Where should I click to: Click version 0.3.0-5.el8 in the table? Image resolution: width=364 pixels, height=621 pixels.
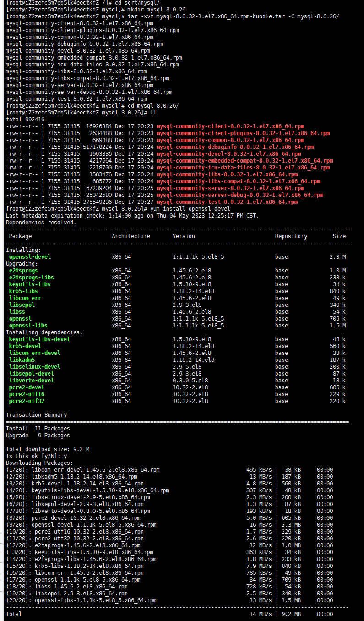(x=190, y=381)
